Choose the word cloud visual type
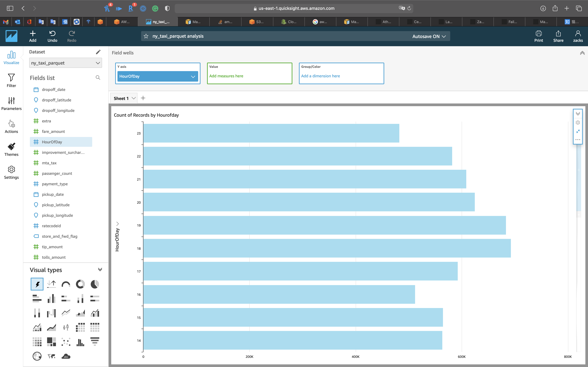 [66, 356]
